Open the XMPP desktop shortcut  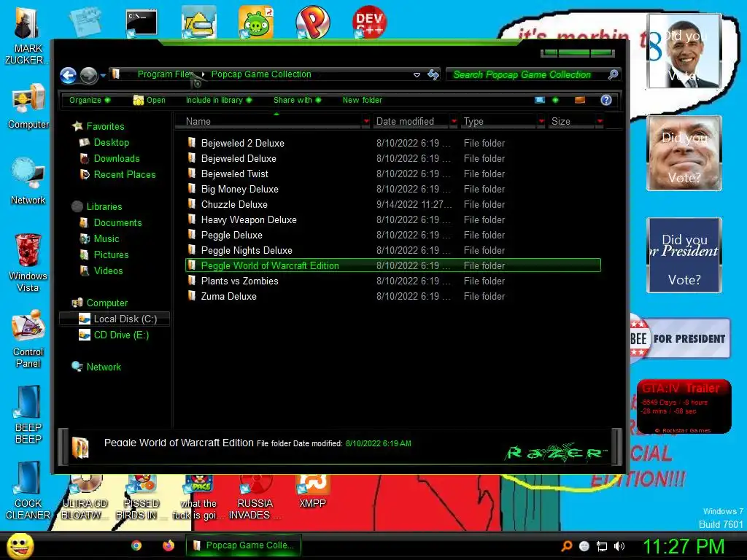point(312,492)
